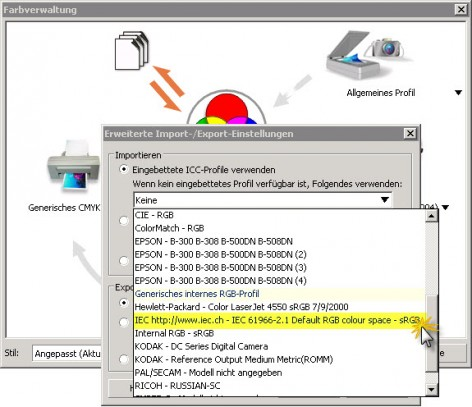This screenshot has height=407, width=472.
Task: Choose Generisches internes RGB-Profil
Action: 279,294
